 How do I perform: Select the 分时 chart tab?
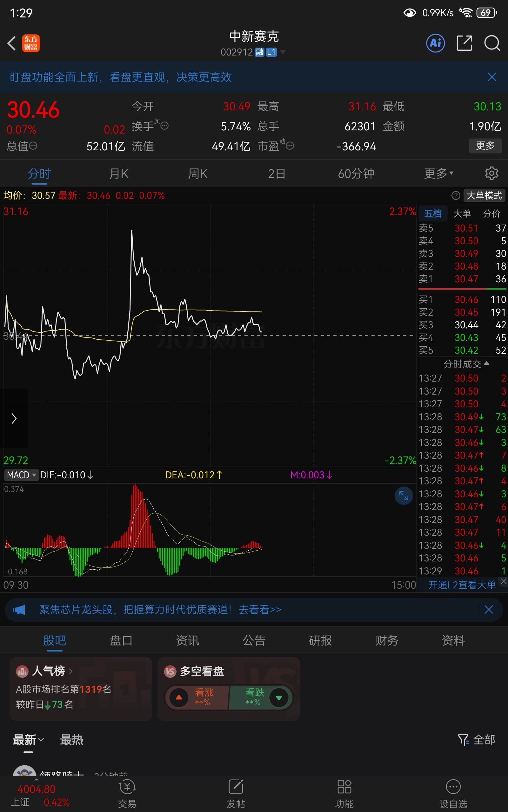[x=39, y=174]
